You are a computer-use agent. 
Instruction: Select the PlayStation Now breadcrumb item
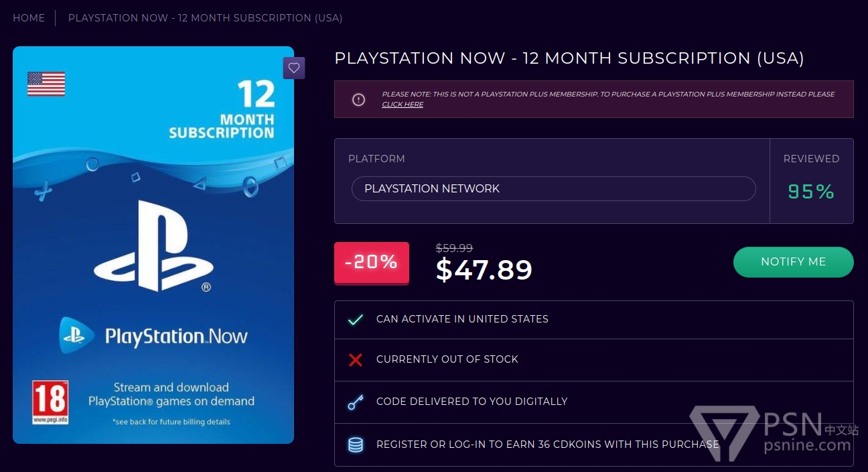(x=205, y=18)
